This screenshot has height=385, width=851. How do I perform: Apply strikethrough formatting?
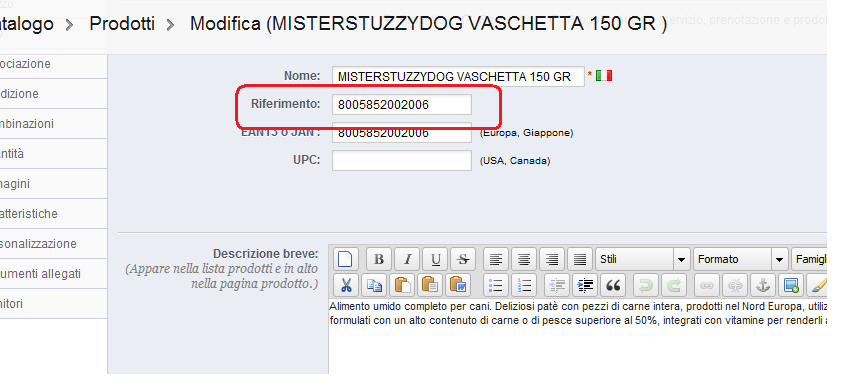(463, 260)
